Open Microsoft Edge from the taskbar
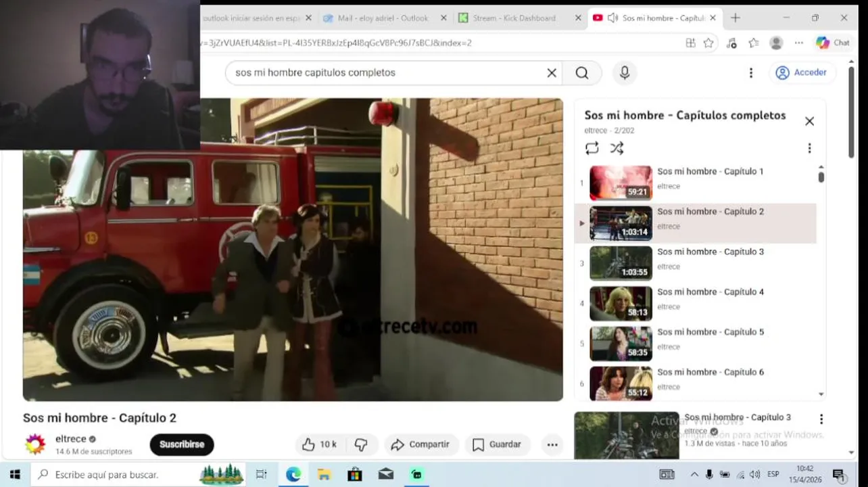This screenshot has height=487, width=868. 293,474
